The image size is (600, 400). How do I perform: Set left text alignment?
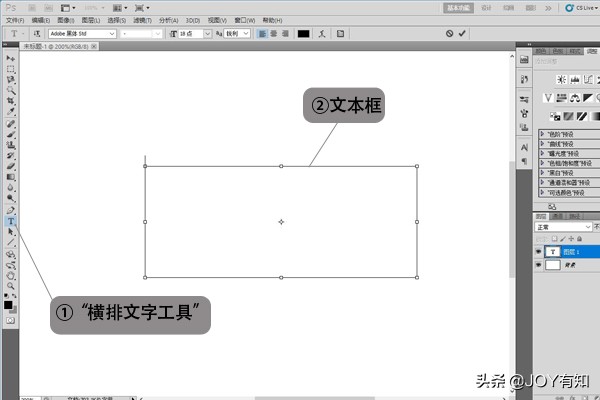pos(262,34)
